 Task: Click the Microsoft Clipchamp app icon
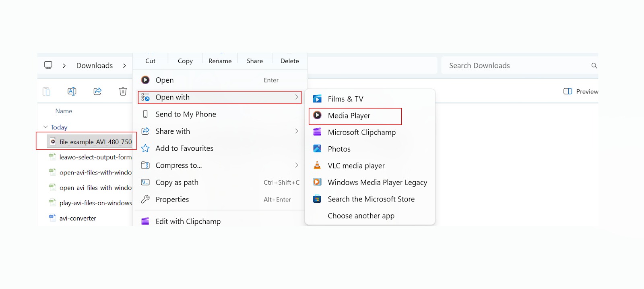(317, 132)
